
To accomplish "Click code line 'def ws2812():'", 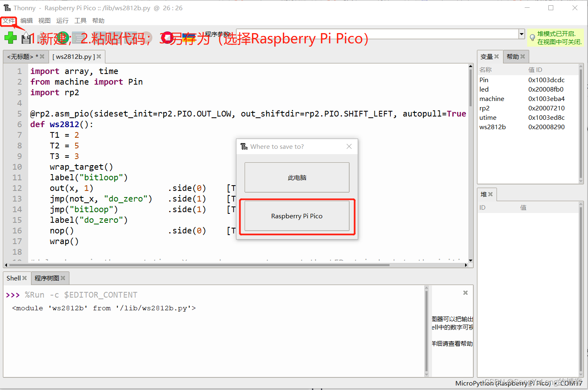I will pos(62,124).
